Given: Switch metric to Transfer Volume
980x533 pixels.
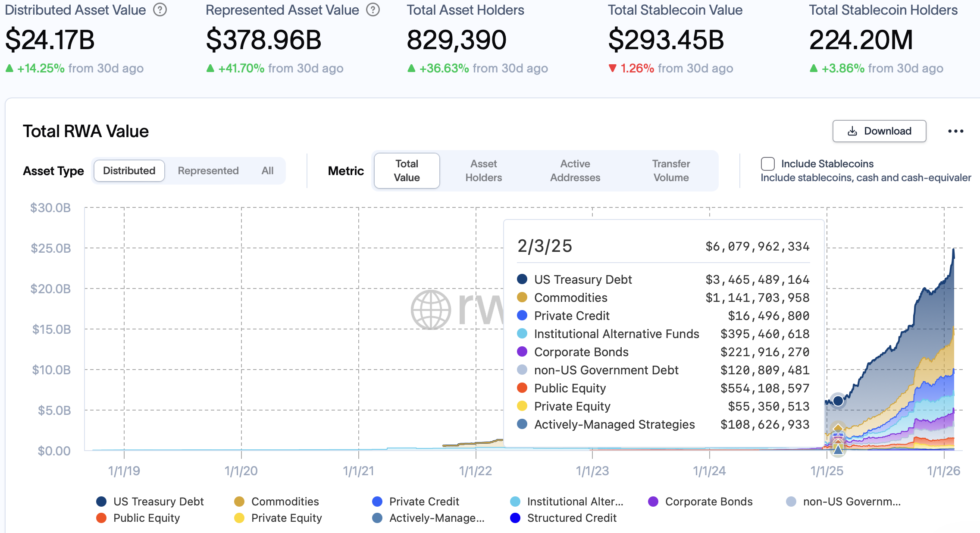Looking at the screenshot, I should click(670, 171).
